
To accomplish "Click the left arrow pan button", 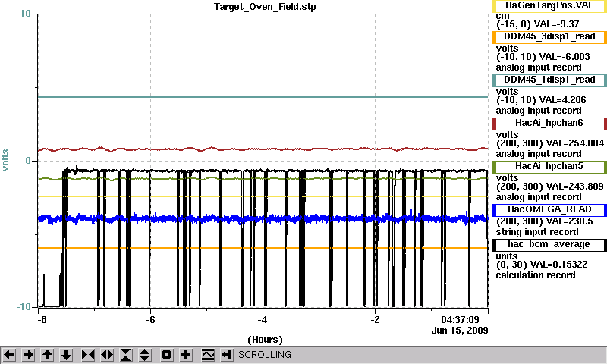I will coord(9,355).
